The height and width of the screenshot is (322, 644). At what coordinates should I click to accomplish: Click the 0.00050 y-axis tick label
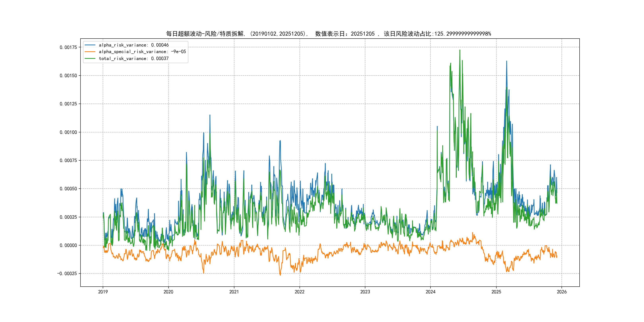click(68, 189)
